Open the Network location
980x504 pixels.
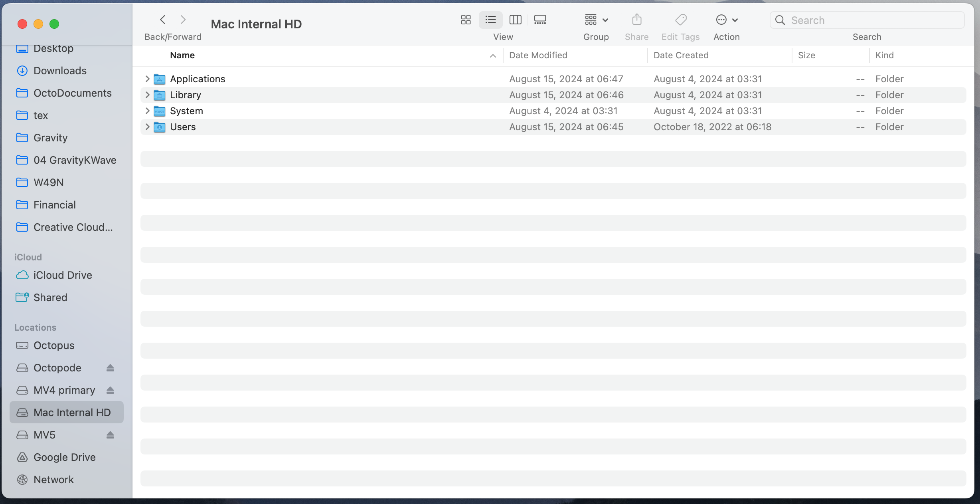coord(53,479)
